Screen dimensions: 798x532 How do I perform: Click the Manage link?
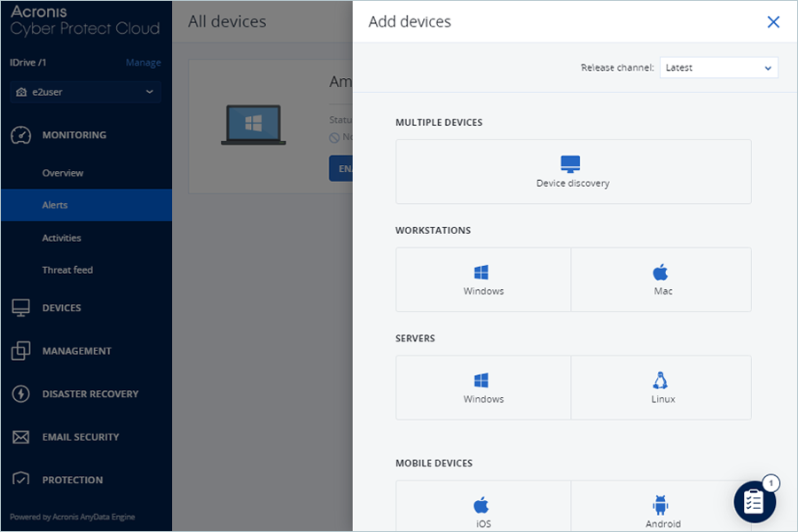click(144, 63)
